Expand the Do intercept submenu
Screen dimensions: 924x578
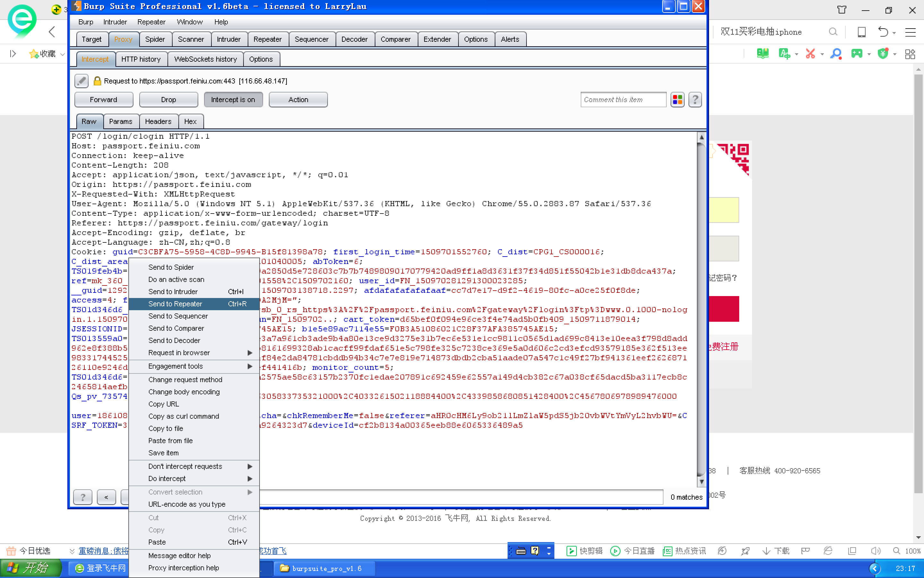pyautogui.click(x=194, y=478)
